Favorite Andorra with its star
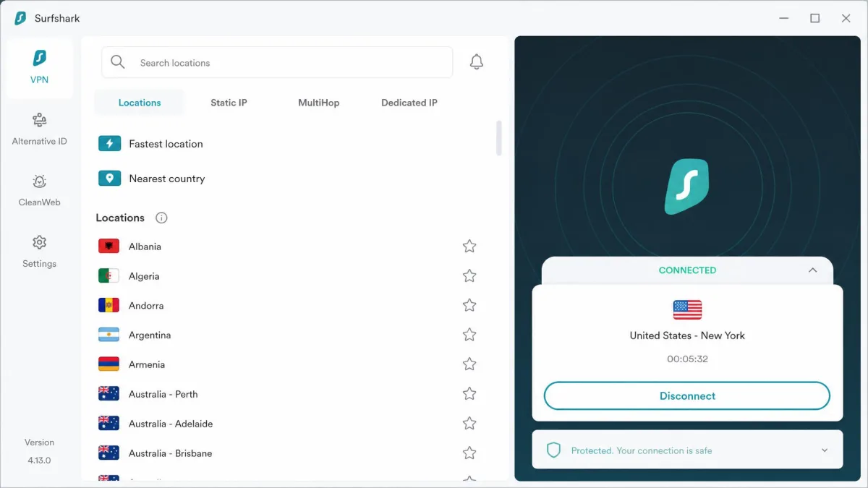 click(x=469, y=306)
